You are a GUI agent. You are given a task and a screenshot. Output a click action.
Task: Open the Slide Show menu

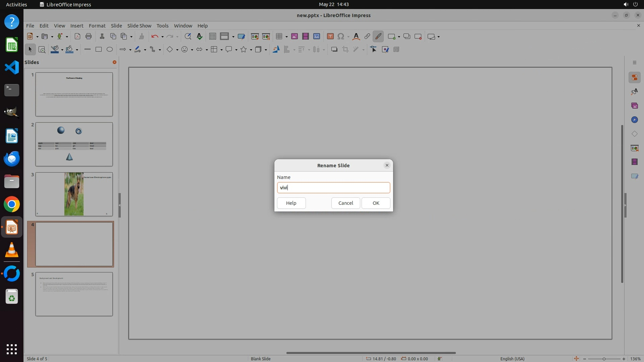tap(139, 26)
